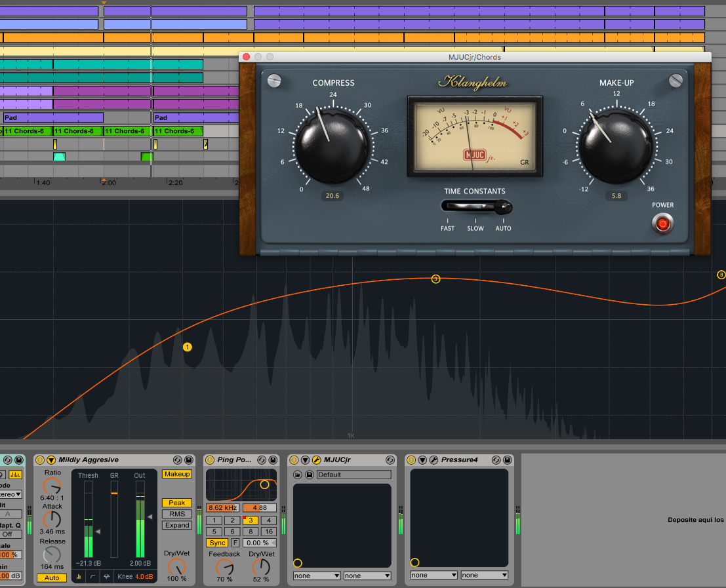This screenshot has width=726, height=588.
Task: Click the Pressure4 wrench plug-in window icon
Action: tap(434, 460)
